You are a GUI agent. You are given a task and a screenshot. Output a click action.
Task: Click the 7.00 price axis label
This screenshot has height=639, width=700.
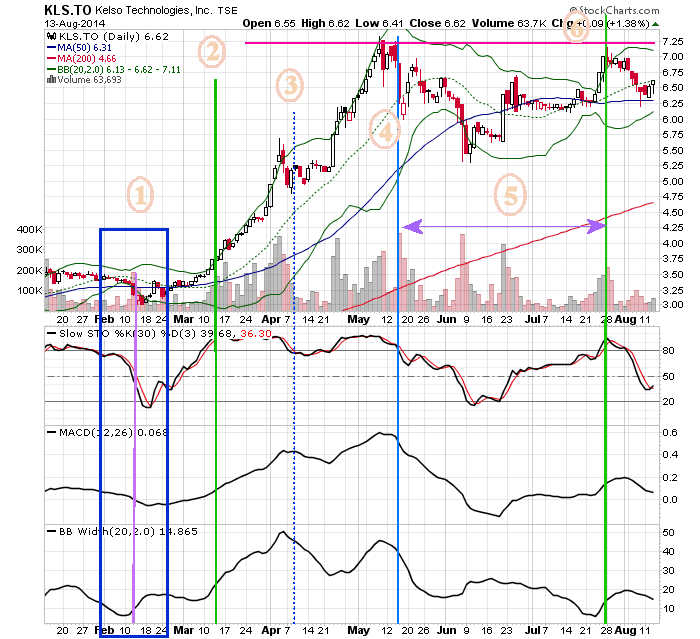673,57
